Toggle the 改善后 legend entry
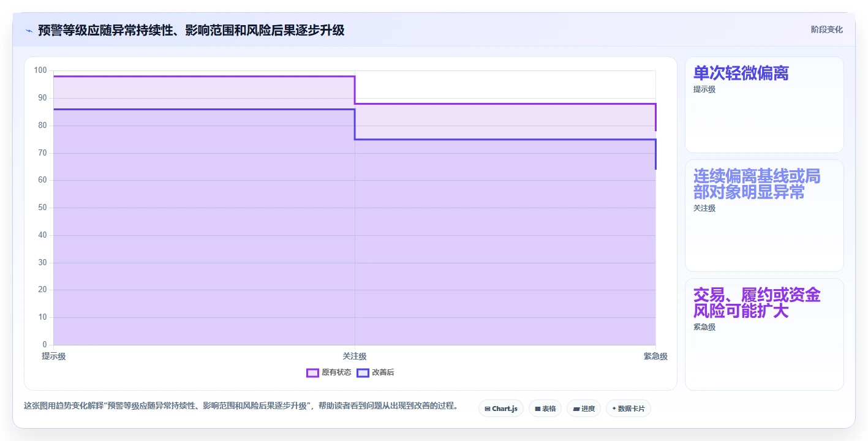Viewport: 868px width, 441px height. click(376, 372)
